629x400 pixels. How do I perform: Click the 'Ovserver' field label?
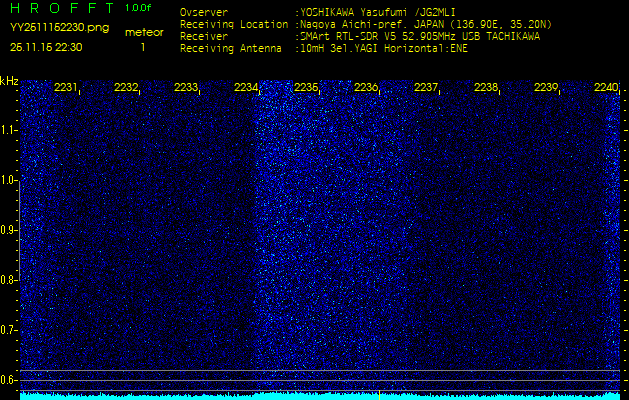204,12
